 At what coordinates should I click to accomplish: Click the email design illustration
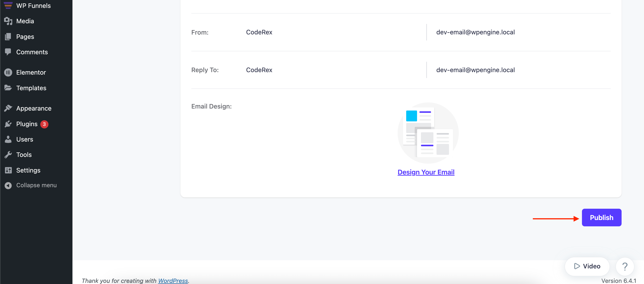pos(428,133)
